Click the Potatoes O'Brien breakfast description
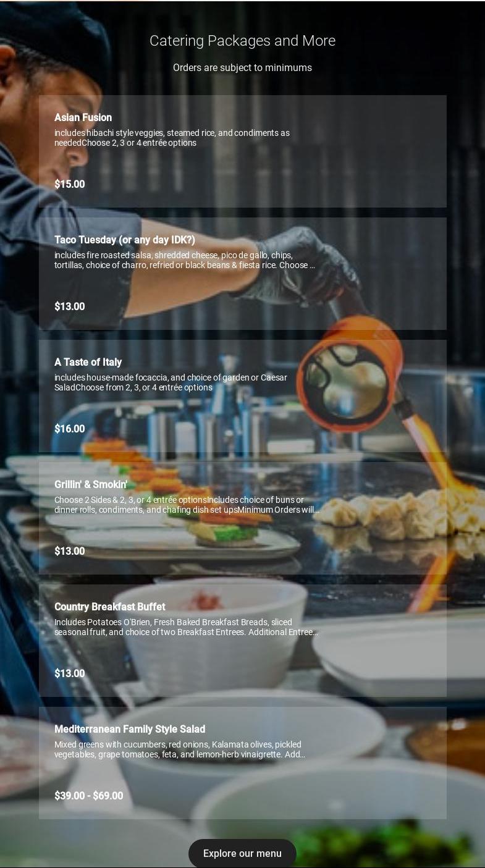 [187, 627]
